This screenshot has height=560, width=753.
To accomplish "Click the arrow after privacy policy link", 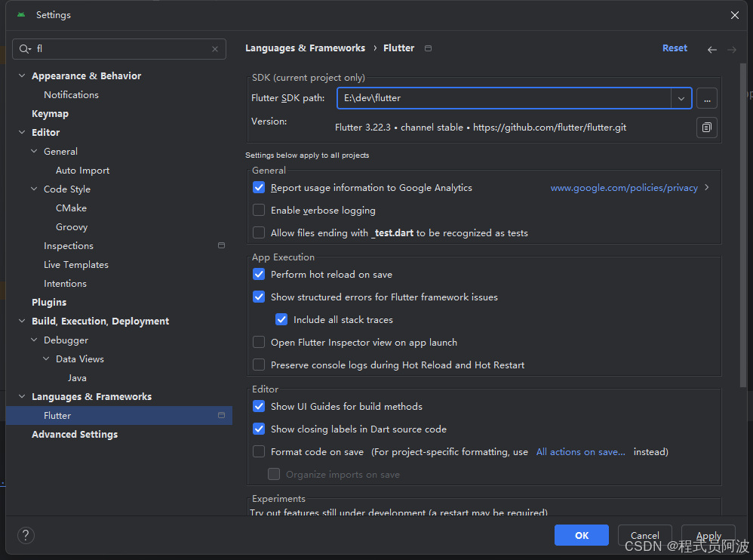I will click(x=706, y=187).
